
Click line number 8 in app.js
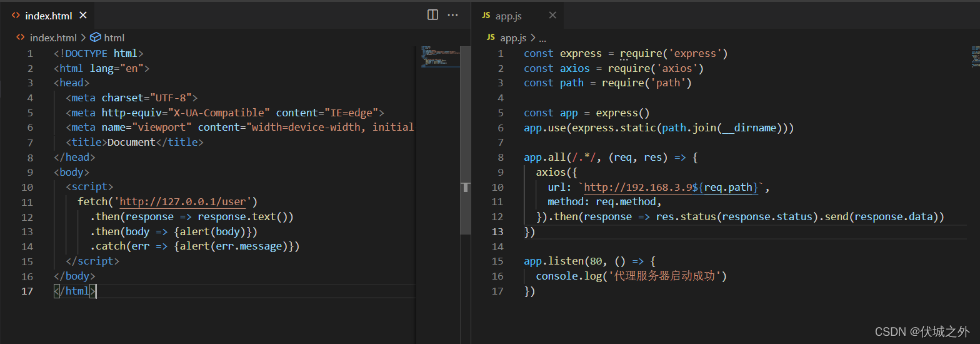(500, 158)
